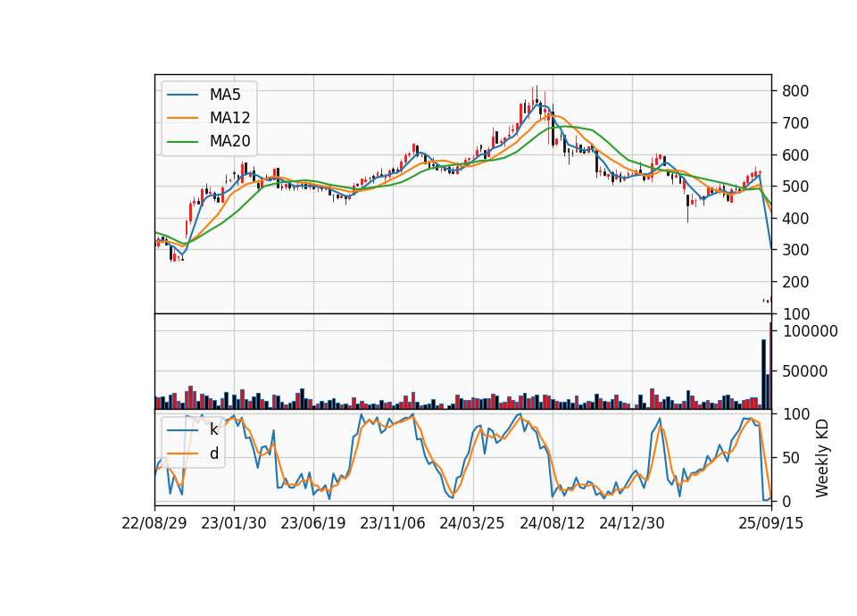Click the 50000 volume axis label
This screenshot has height=616, width=857.
coord(805,371)
